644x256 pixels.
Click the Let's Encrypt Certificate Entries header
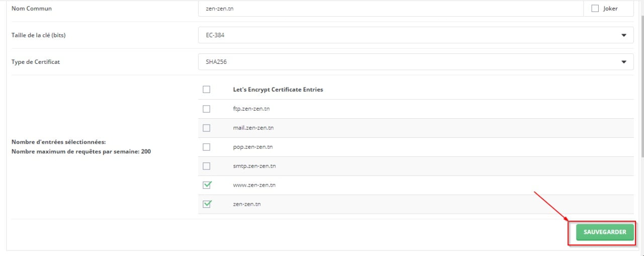click(278, 90)
